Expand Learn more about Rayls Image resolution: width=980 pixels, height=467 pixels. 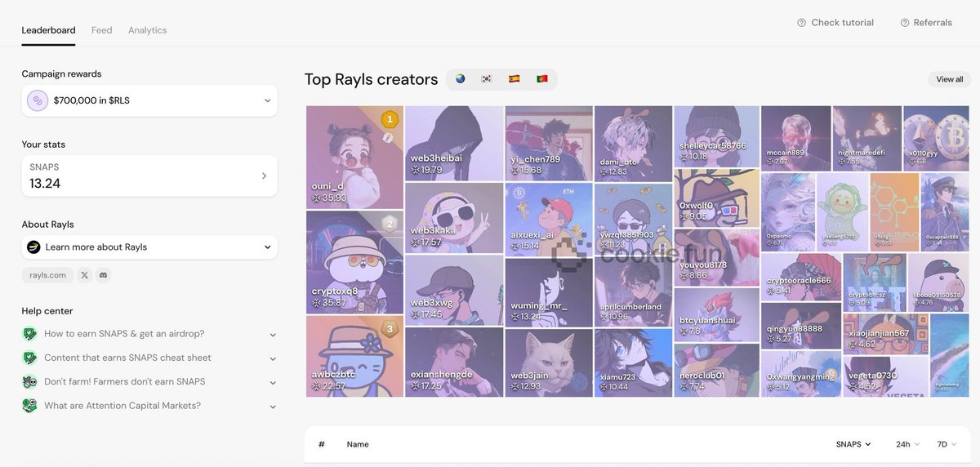[x=267, y=247]
